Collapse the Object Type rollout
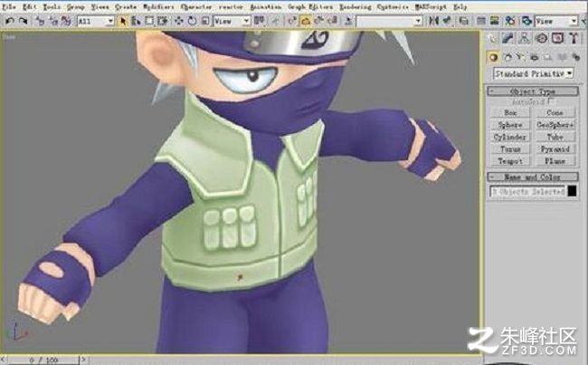Viewport: 588px width, 365px height. pos(533,91)
